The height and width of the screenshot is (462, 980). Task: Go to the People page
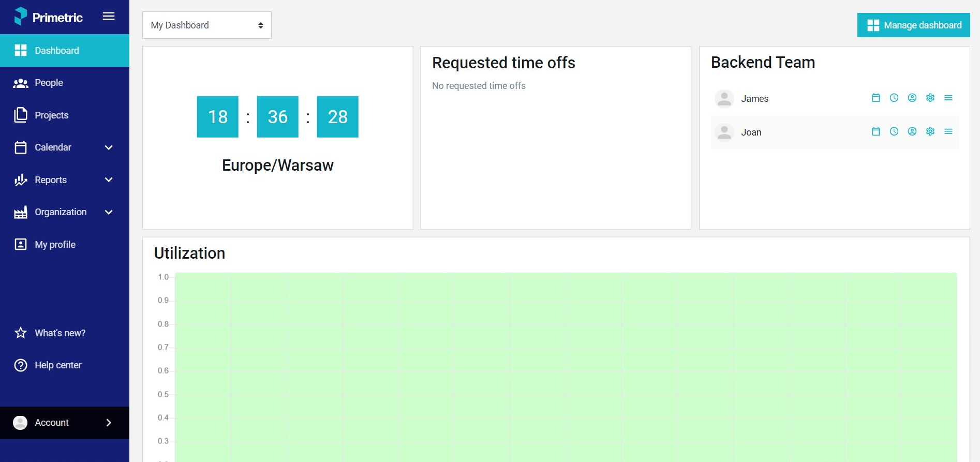(65, 83)
